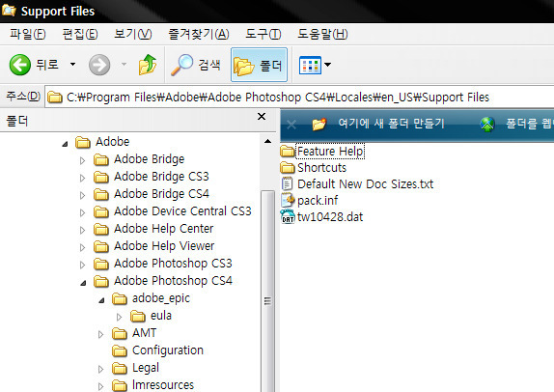Click the grey forward arrow button
The image size is (554, 392).
click(x=99, y=65)
